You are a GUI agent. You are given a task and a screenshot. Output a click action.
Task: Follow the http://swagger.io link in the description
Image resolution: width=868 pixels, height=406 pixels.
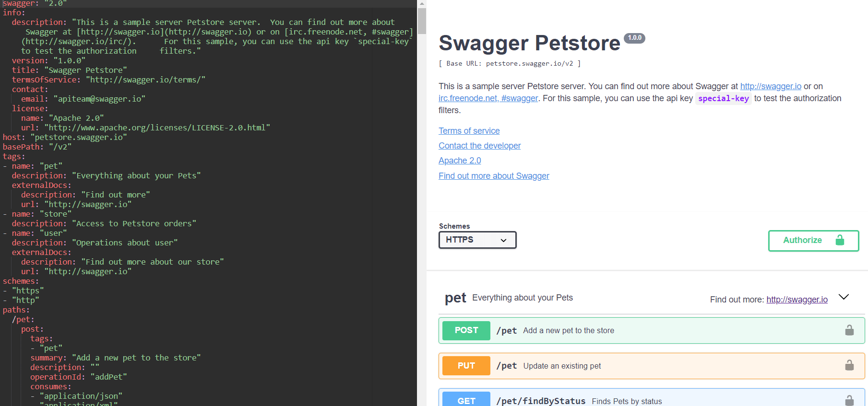pyautogui.click(x=771, y=86)
